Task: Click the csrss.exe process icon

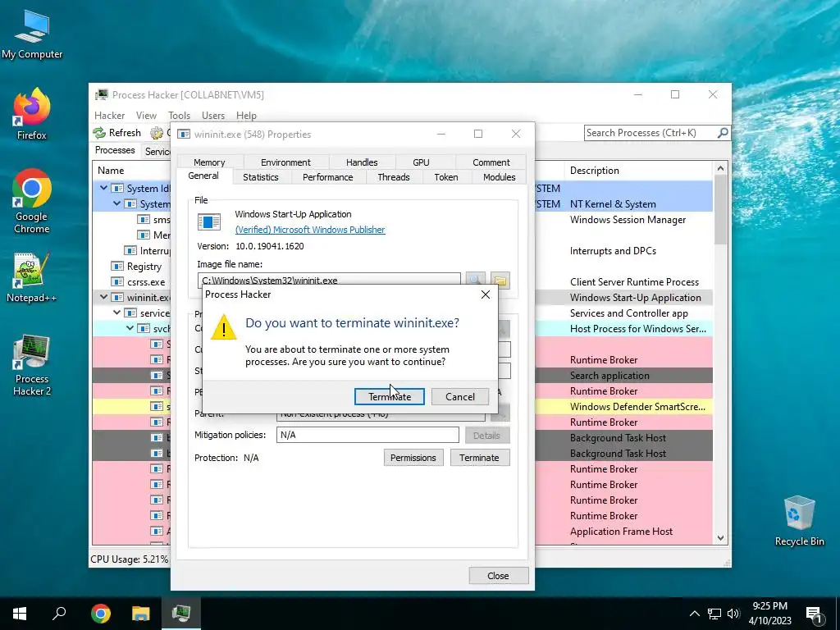Action: tap(117, 282)
